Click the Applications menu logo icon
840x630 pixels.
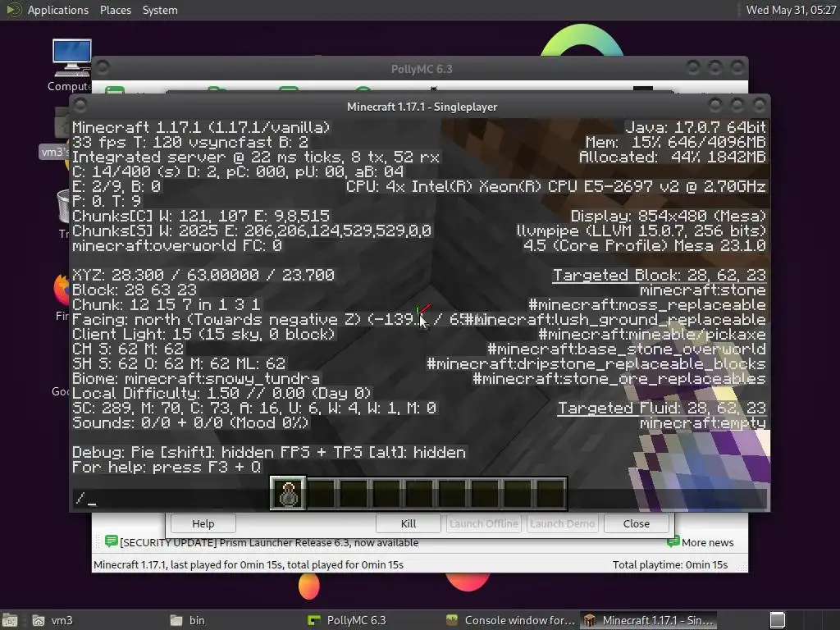(x=13, y=10)
